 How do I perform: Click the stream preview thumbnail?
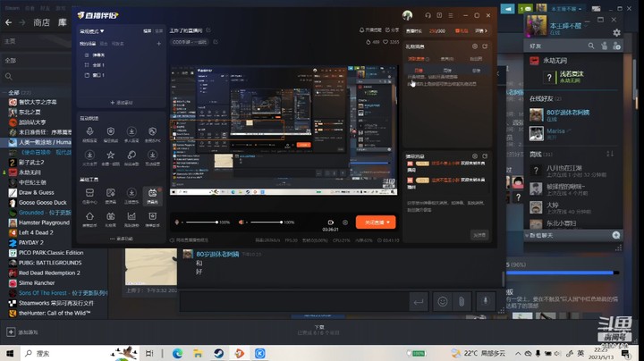coord(284,130)
